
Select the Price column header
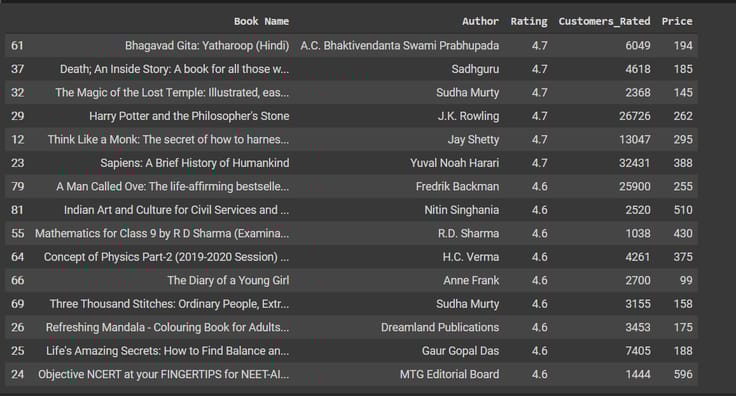coord(677,21)
